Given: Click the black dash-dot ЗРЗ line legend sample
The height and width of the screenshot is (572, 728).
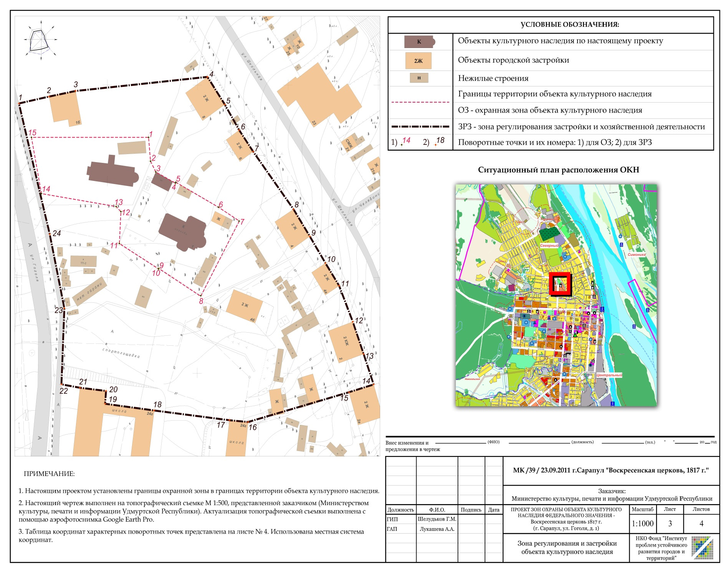Looking at the screenshot, I should (420, 126).
